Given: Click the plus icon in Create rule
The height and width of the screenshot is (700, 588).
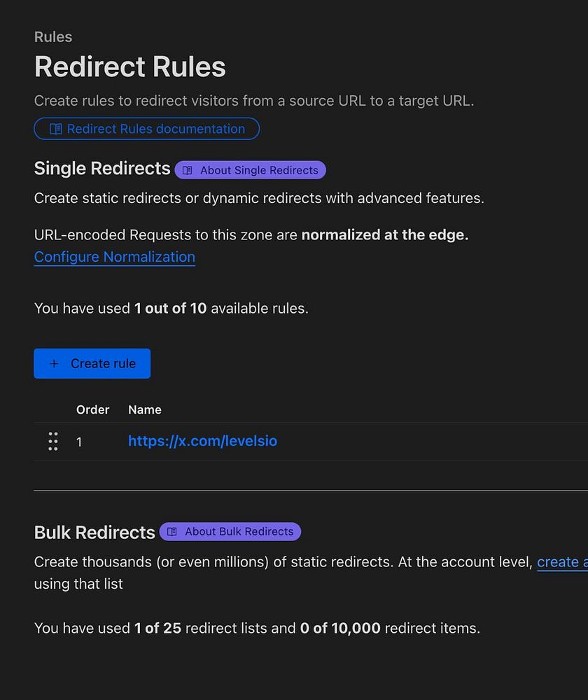Looking at the screenshot, I should [x=54, y=363].
